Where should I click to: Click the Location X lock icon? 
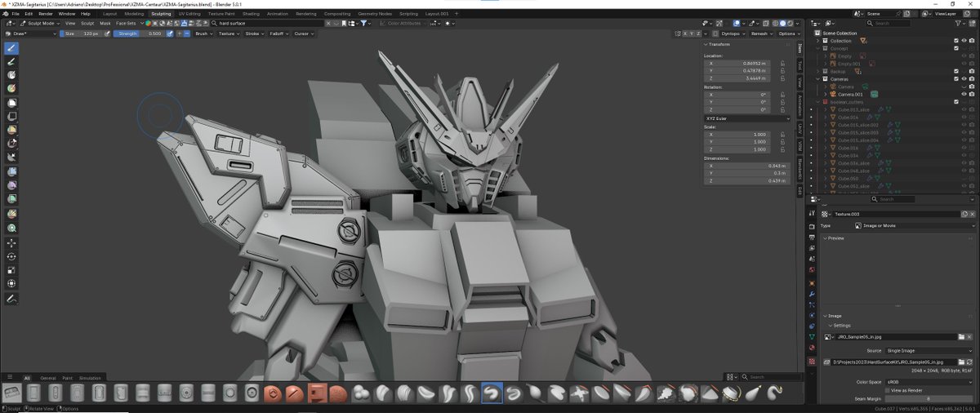click(x=783, y=63)
